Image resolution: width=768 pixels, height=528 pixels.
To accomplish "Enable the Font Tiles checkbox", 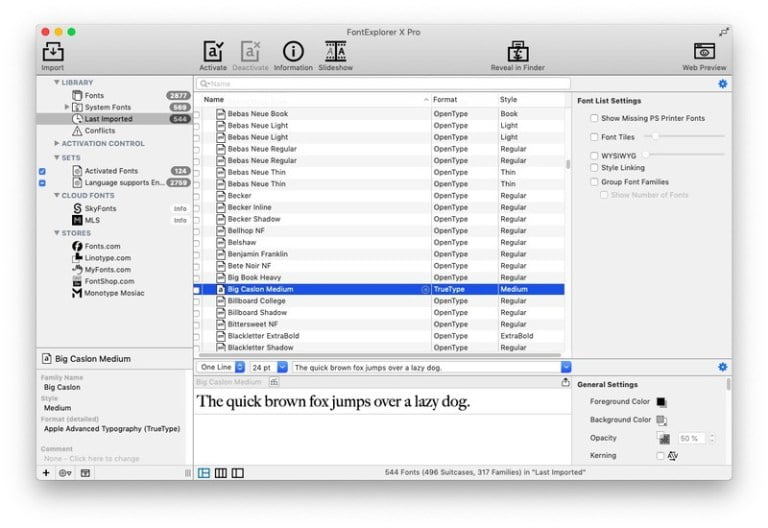I will [594, 137].
